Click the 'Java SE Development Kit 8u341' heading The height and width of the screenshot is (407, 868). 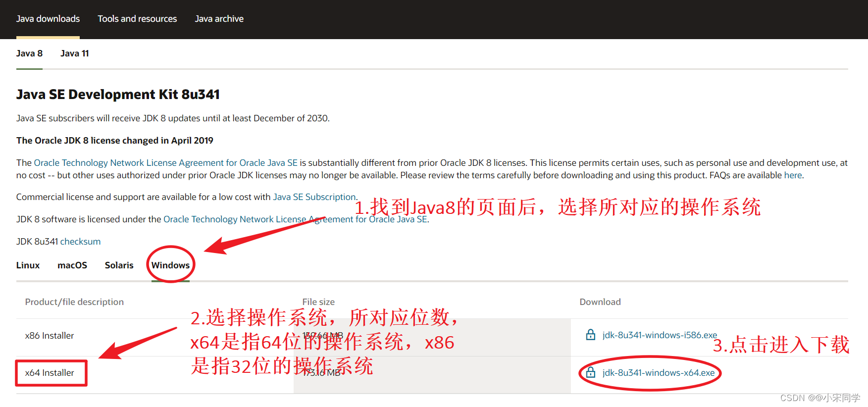click(x=118, y=95)
